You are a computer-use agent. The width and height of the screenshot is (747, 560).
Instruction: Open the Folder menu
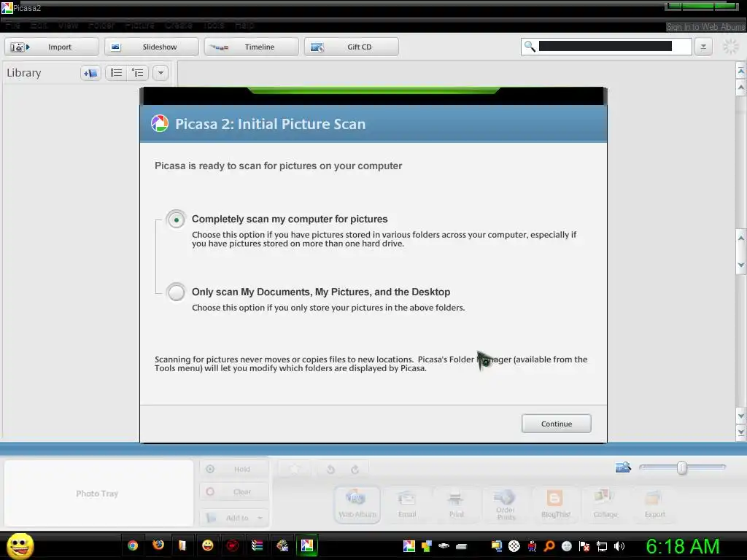[x=101, y=26]
